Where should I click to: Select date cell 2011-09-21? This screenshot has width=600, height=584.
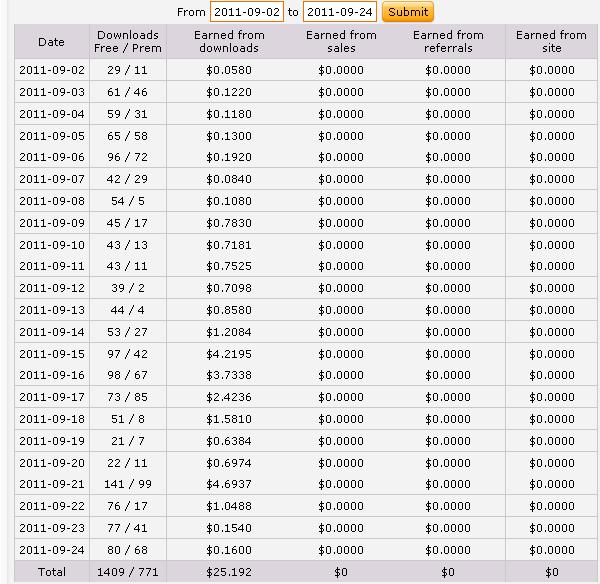tap(52, 484)
